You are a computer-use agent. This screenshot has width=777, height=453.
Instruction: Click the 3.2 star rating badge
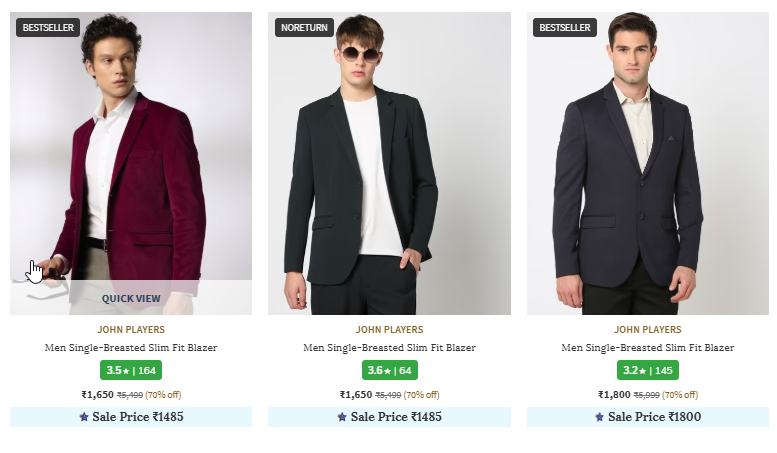[x=648, y=370]
